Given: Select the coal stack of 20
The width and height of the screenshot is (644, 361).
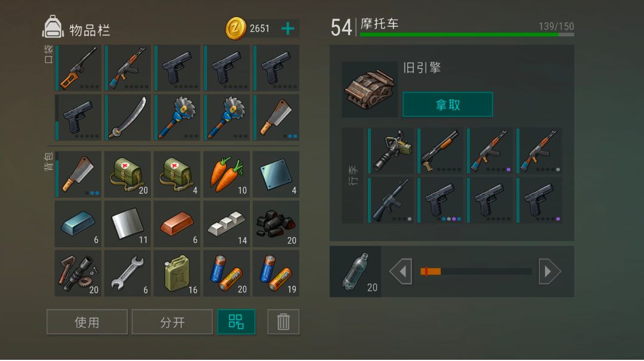Looking at the screenshot, I should pyautogui.click(x=276, y=224).
